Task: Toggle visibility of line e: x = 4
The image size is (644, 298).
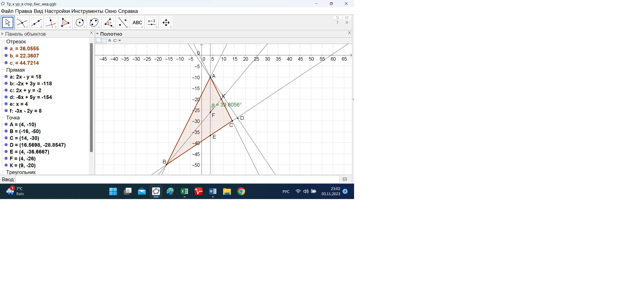Action: pos(6,104)
